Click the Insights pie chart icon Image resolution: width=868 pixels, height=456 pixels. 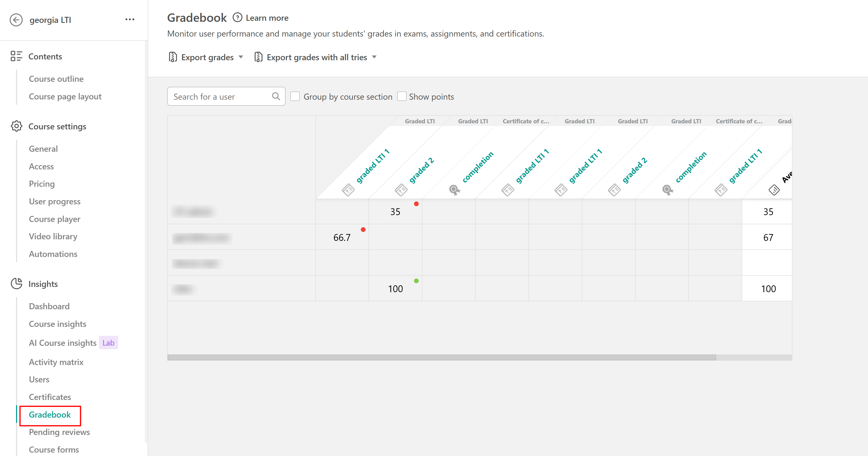pos(16,283)
